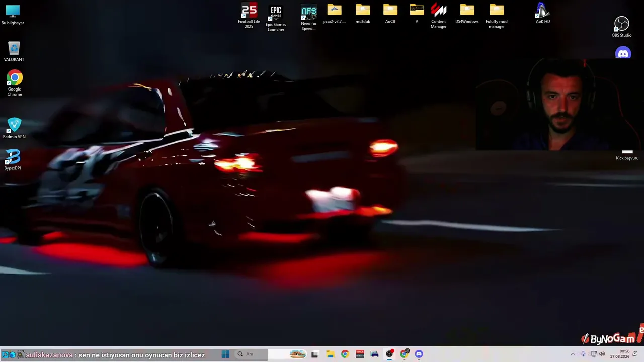Select the Discord desktop icon
The image size is (644, 362).
tap(623, 53)
